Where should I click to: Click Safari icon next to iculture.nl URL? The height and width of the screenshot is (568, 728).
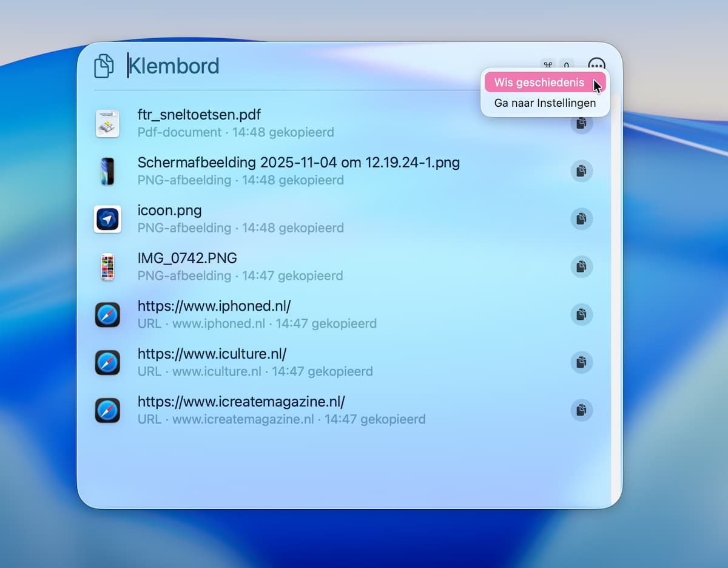(x=107, y=363)
